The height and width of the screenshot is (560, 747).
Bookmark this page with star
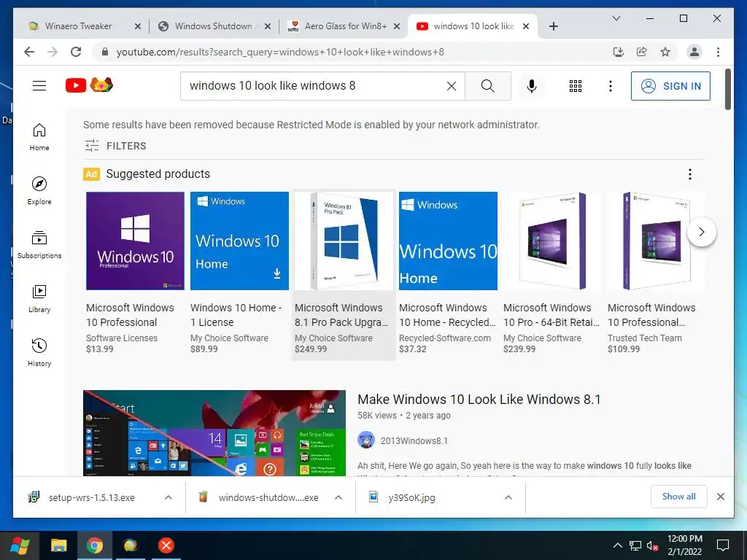tap(665, 52)
